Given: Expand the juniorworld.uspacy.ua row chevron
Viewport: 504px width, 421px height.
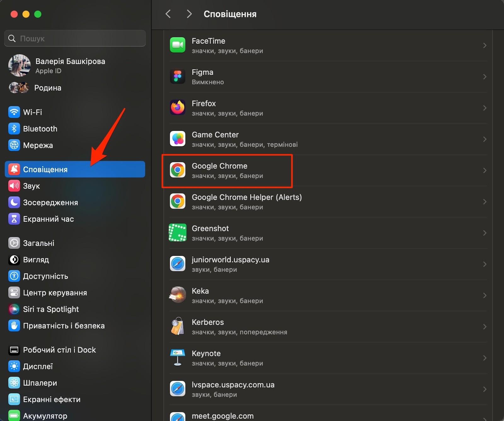Looking at the screenshot, I should (x=484, y=264).
